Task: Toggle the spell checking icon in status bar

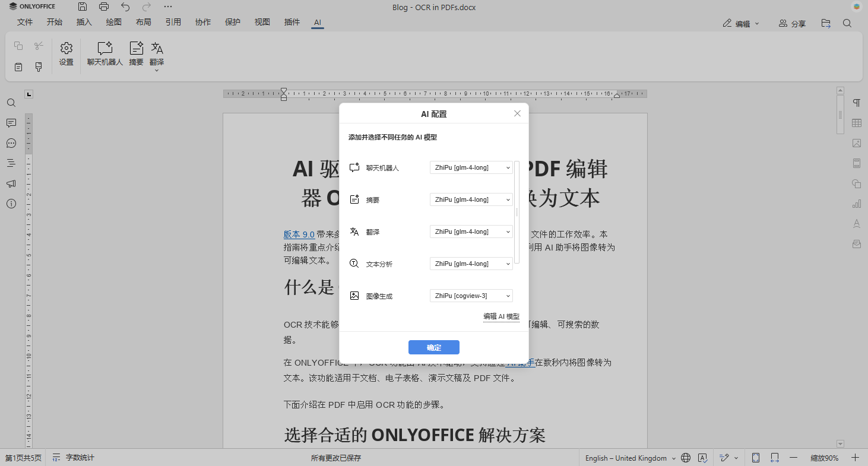Action: 702,458
